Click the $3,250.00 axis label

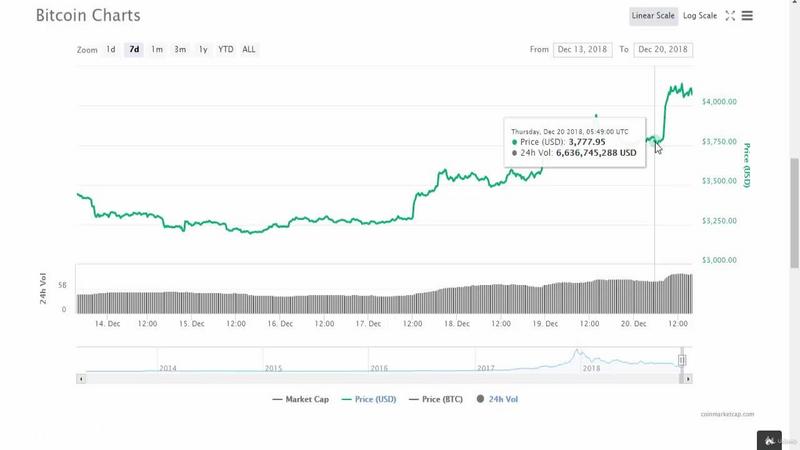pos(719,220)
